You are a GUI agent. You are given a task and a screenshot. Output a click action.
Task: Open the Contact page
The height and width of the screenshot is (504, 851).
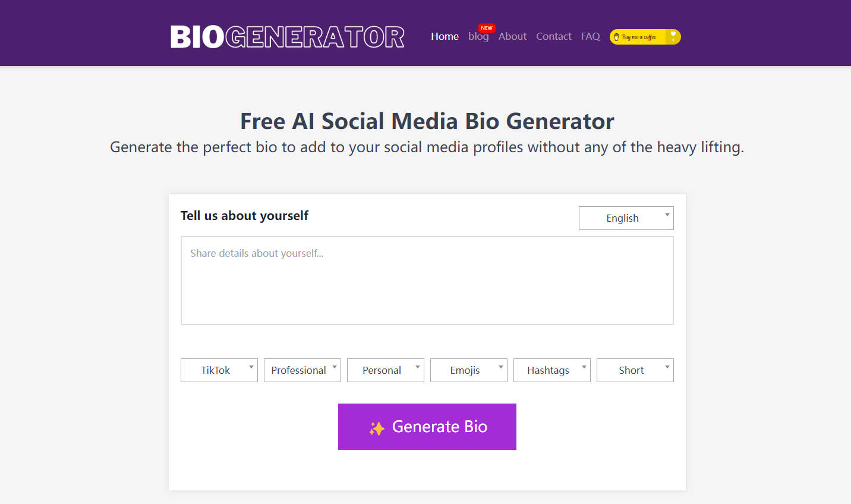pyautogui.click(x=553, y=36)
